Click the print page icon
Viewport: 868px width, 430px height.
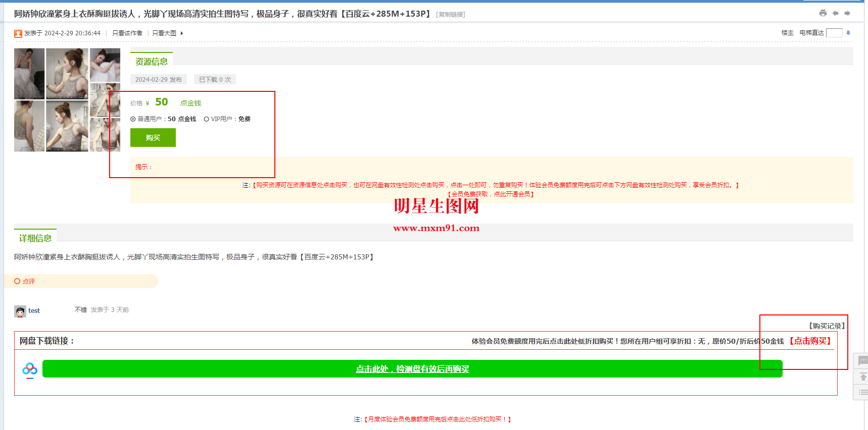coord(823,13)
